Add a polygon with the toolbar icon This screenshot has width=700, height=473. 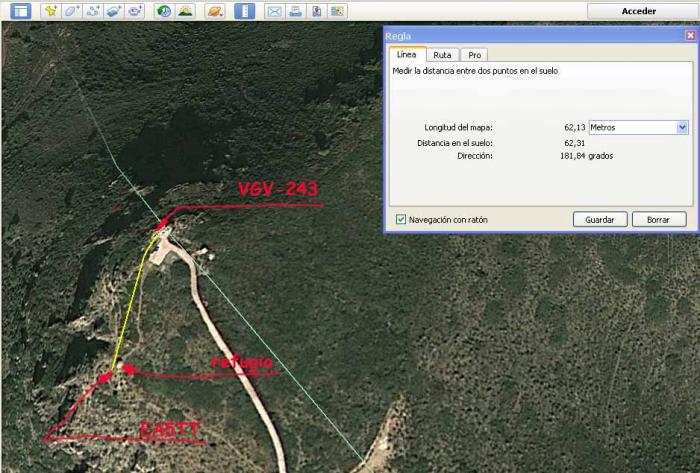pyautogui.click(x=71, y=11)
